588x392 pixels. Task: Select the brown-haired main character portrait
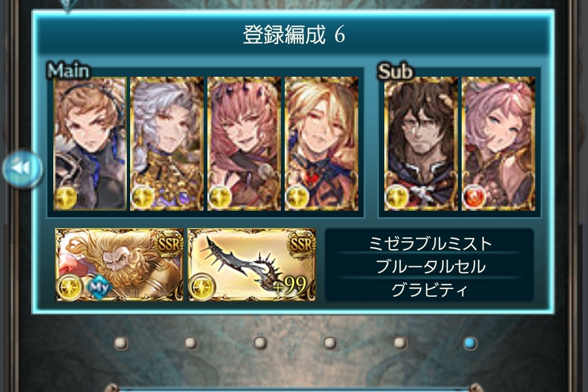coord(90,144)
